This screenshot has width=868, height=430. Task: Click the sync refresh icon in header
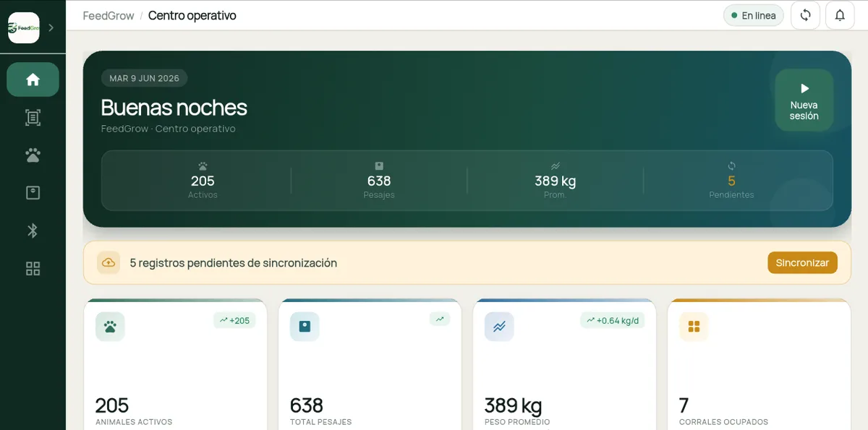coord(805,15)
